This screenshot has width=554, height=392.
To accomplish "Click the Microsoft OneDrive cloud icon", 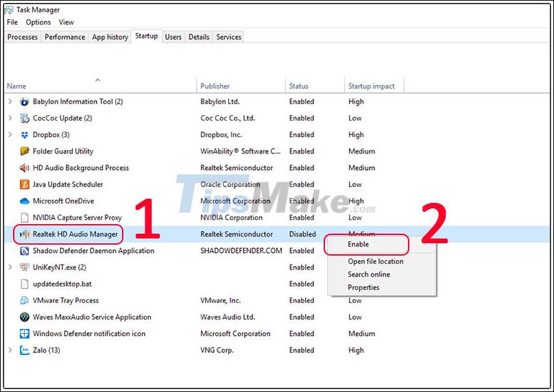I will (25, 201).
